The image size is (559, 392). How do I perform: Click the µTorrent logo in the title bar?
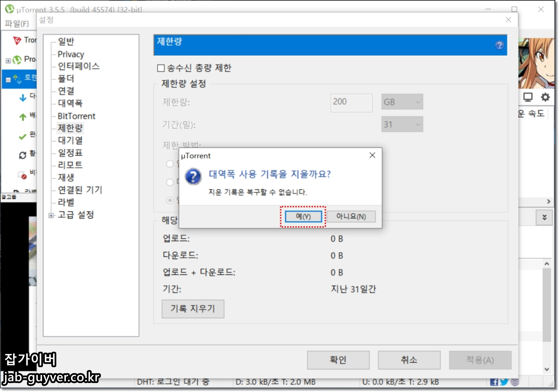pyautogui.click(x=10, y=9)
